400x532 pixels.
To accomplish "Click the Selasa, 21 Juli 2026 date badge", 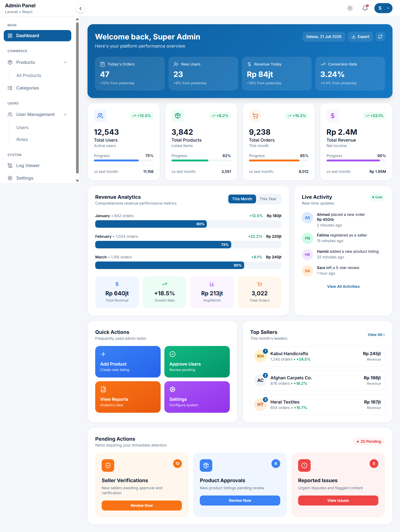I will [x=324, y=36].
